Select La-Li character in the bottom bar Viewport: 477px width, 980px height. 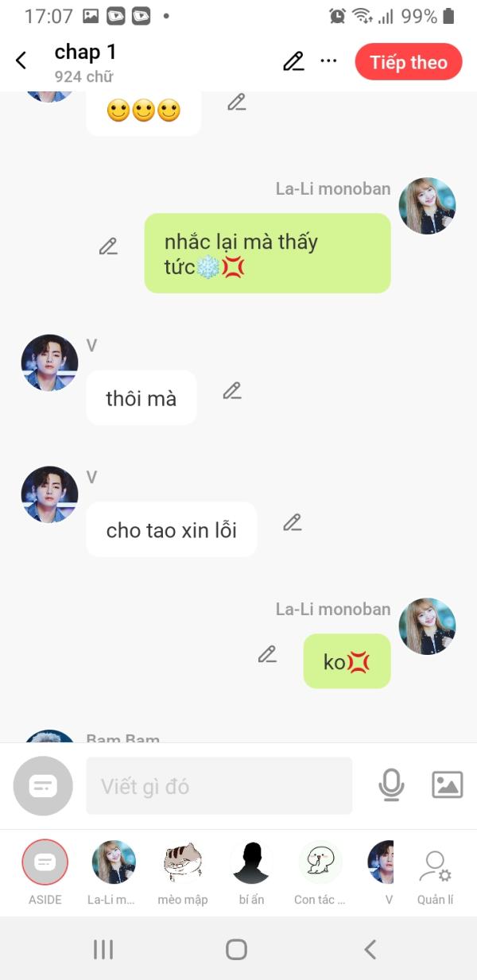114,873
